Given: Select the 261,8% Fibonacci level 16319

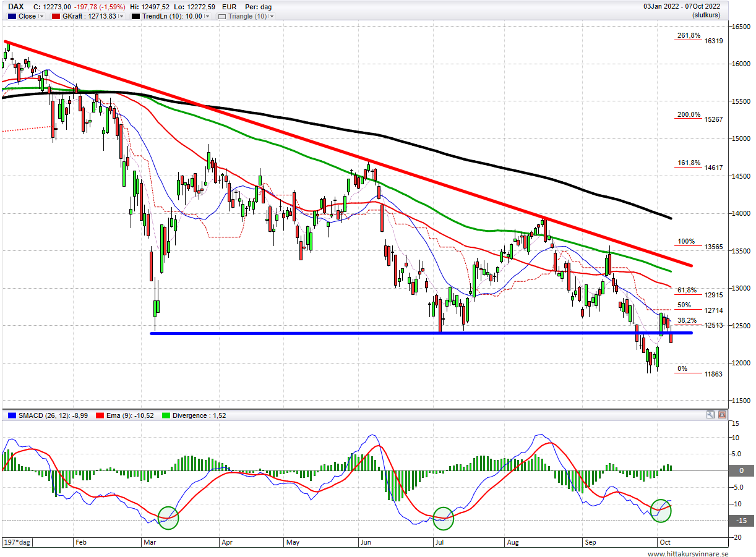Looking at the screenshot, I should coord(700,38).
